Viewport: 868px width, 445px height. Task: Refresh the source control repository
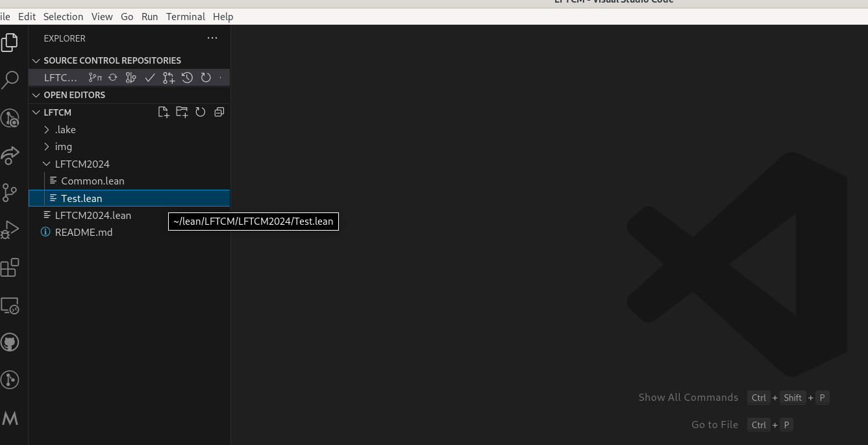(206, 77)
